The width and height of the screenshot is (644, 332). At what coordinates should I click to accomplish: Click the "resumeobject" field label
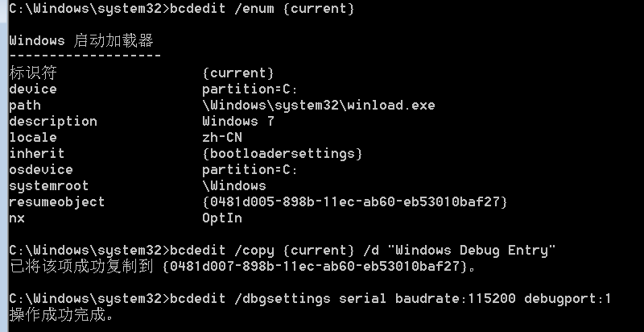(56, 202)
